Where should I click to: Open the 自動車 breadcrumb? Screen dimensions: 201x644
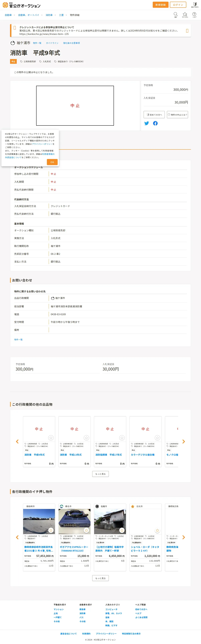[8, 15]
